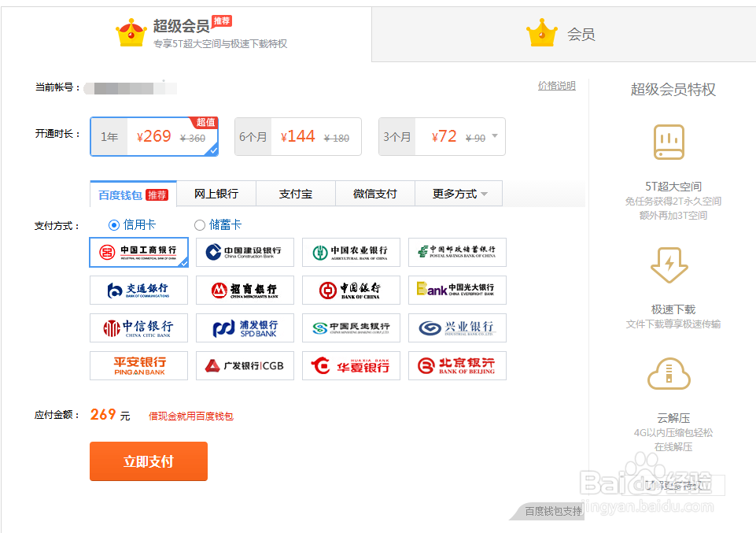Click the 5T超大空间 storage icon
Screen dimensions: 756x533
[x=669, y=142]
